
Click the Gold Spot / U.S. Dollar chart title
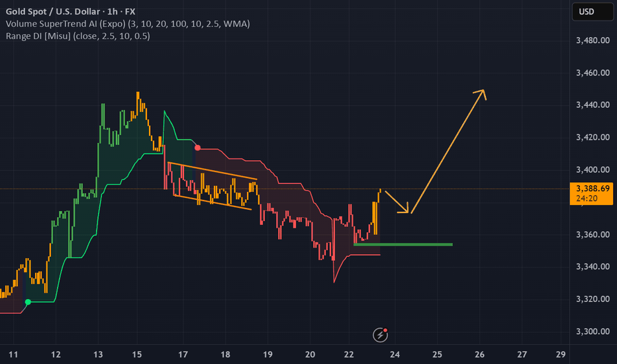[70, 11]
